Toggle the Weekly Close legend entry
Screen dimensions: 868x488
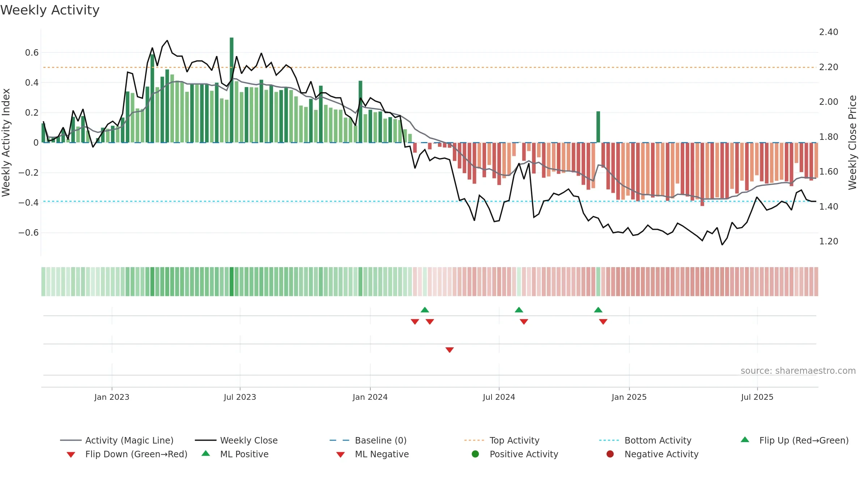tap(236, 440)
